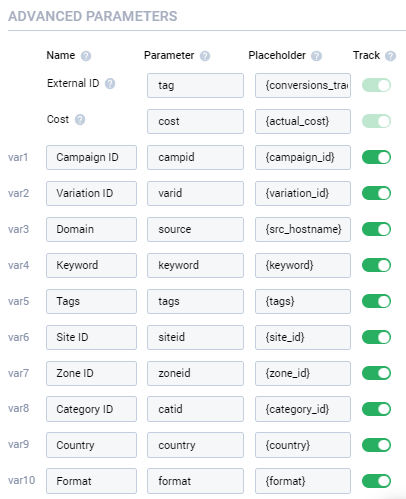Edit the Country name field
406x499 pixels.
click(91, 445)
